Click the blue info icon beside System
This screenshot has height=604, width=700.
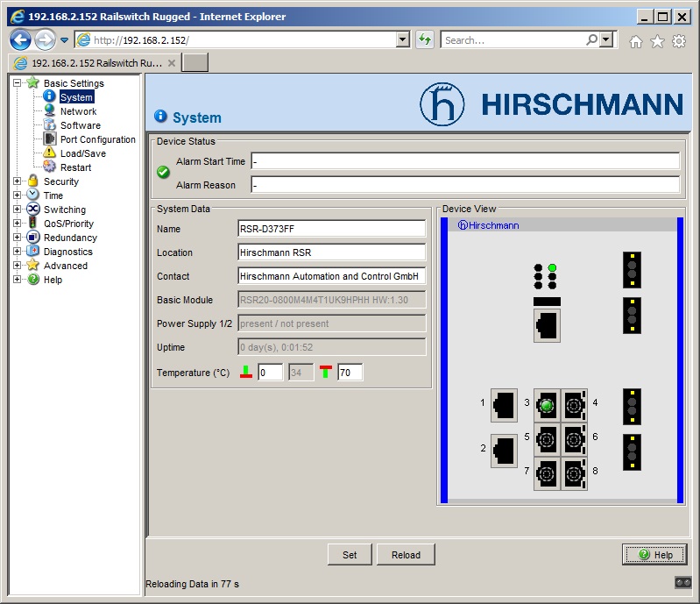49,96
